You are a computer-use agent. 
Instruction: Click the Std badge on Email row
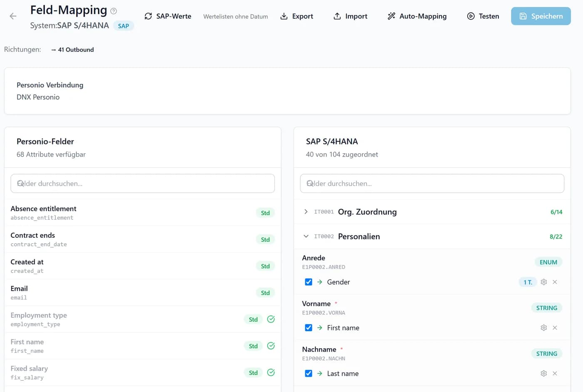click(x=265, y=293)
